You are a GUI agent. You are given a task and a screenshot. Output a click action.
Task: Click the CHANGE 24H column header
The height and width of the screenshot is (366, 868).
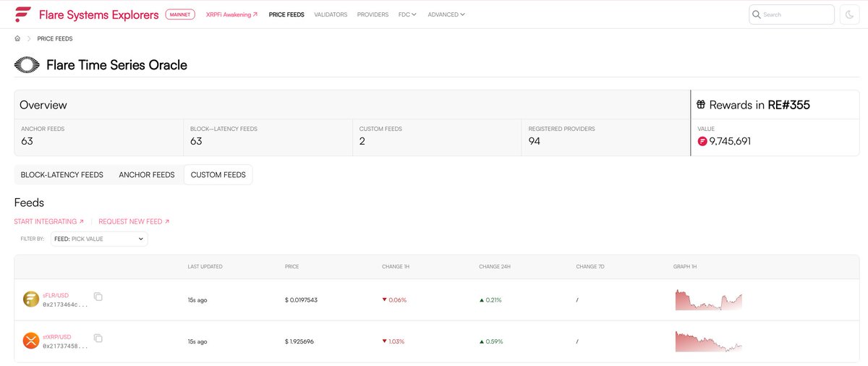pos(495,266)
